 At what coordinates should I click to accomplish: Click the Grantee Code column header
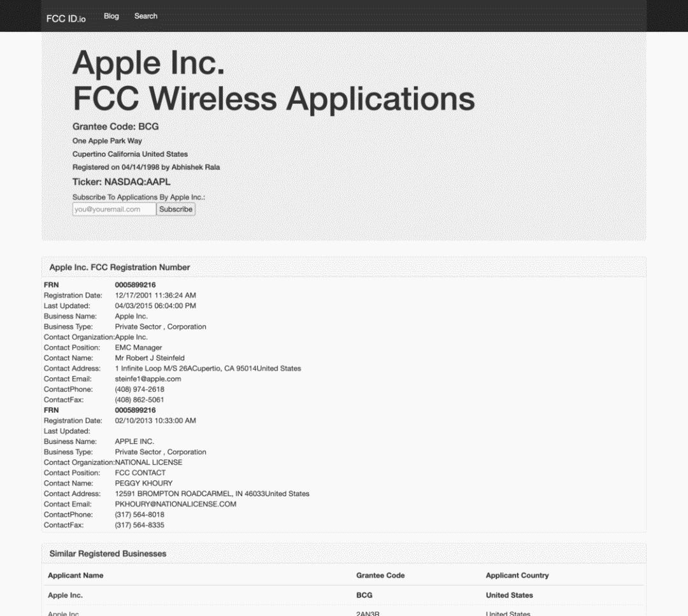pyautogui.click(x=380, y=575)
